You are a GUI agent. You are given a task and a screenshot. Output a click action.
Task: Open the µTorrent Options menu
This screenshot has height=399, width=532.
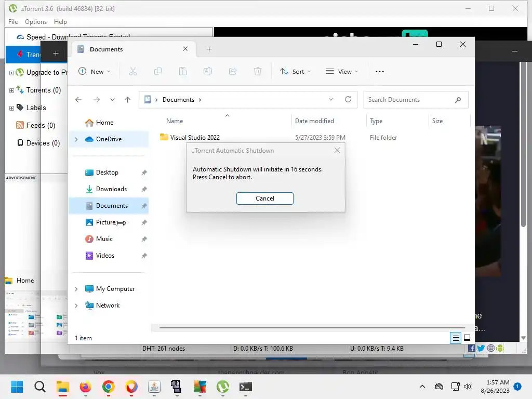coord(36,22)
